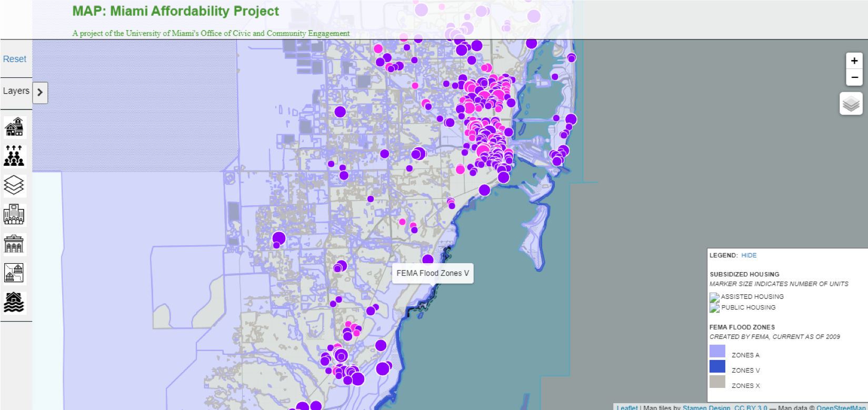Click the ASSISTED HOUSING legend label
The height and width of the screenshot is (410, 868).
tap(752, 297)
